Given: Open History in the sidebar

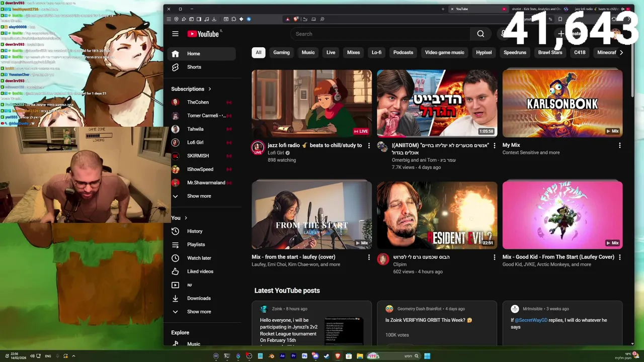Looking at the screenshot, I should point(201,231).
